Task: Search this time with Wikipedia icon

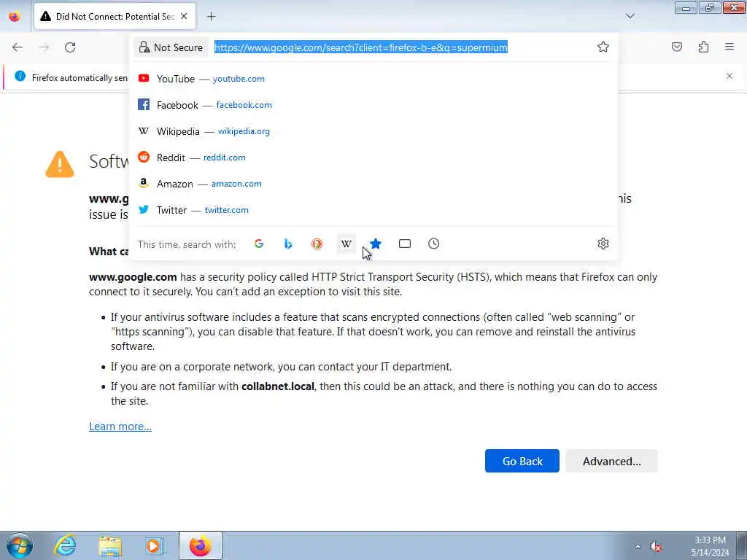Action: click(x=347, y=244)
